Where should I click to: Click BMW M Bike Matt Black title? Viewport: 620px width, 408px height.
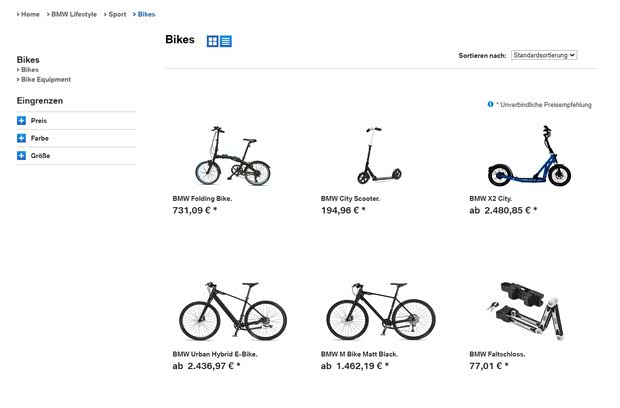click(360, 354)
